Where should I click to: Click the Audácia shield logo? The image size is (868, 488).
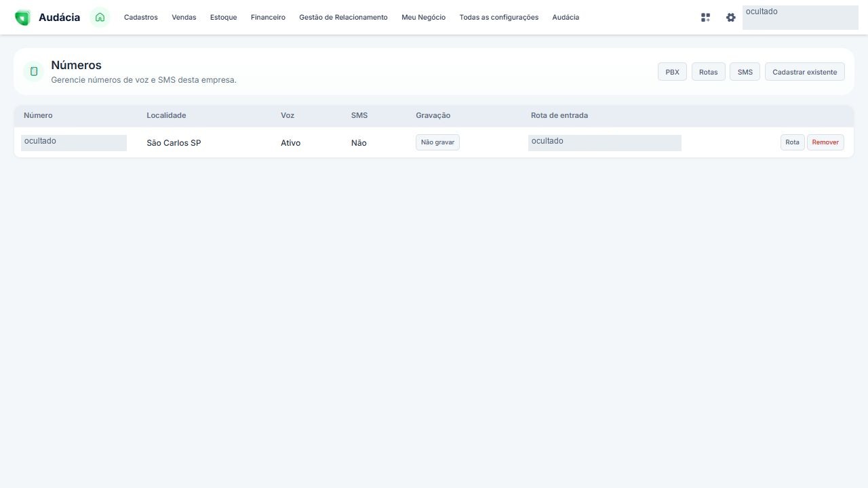(x=22, y=18)
